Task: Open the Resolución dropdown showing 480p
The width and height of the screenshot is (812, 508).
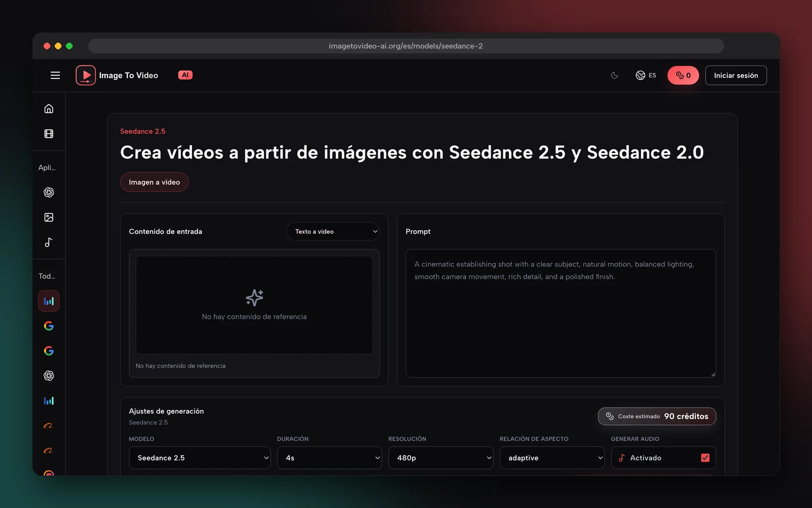Action: (x=441, y=458)
